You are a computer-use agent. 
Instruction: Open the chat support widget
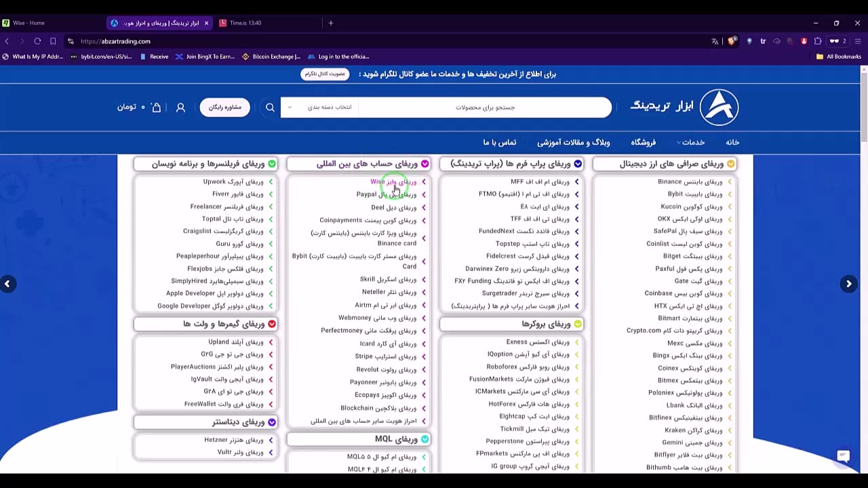tap(844, 456)
